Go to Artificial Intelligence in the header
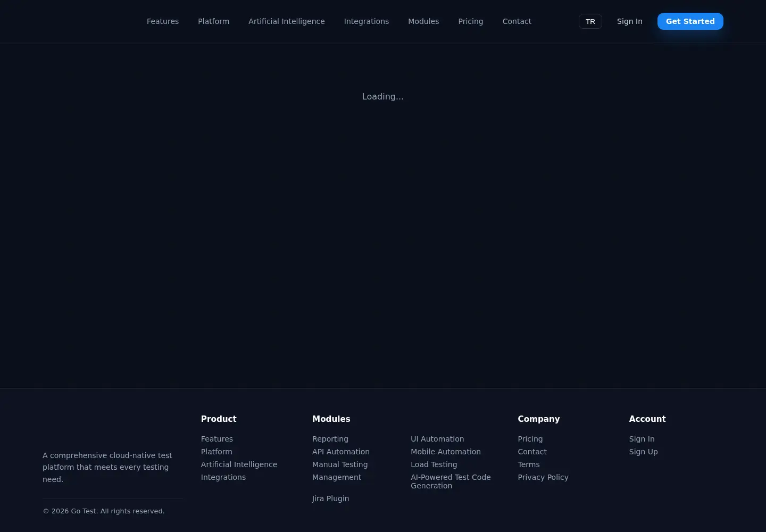The image size is (766, 532). 286,21
